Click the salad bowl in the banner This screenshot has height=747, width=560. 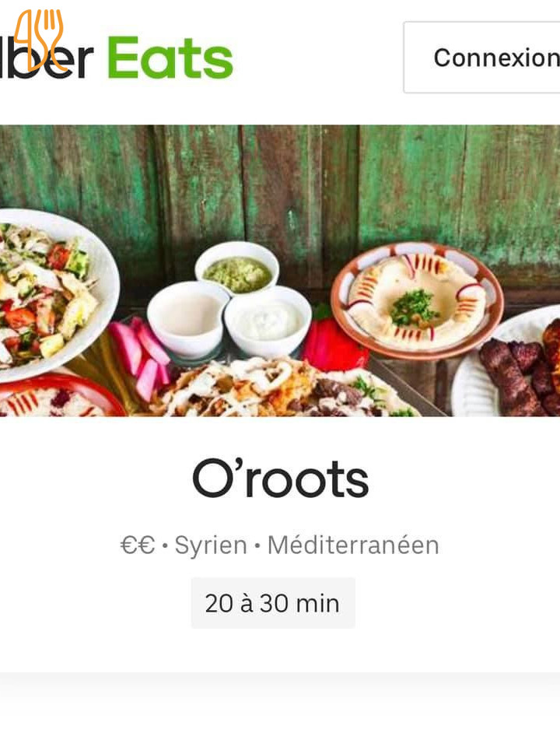pyautogui.click(x=52, y=293)
